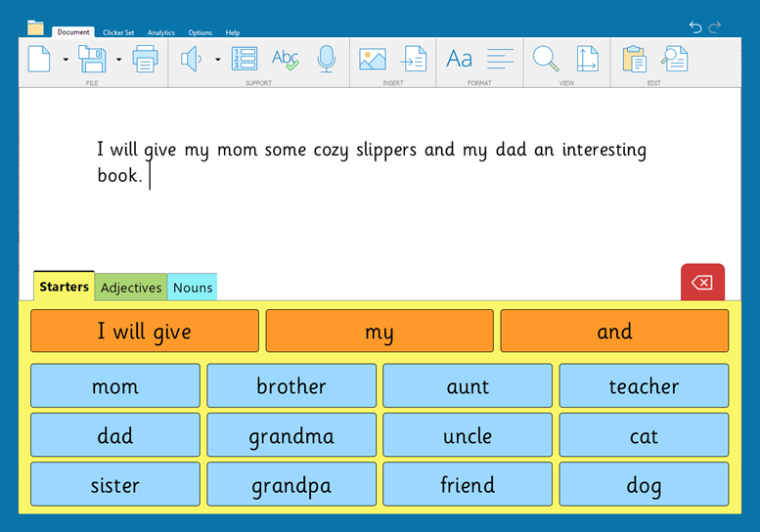Click the new document icon

tap(39, 59)
